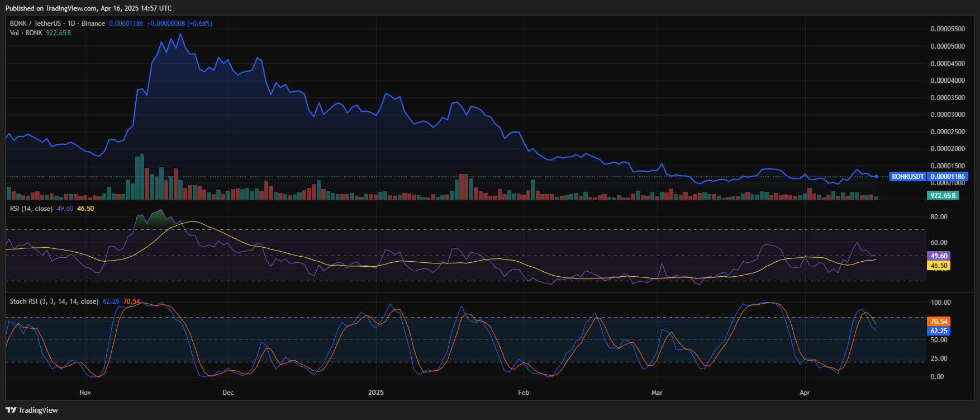This screenshot has width=980, height=420.
Task: Click the orange 70.54 value in Stoch RSI legend
Action: coord(132,301)
